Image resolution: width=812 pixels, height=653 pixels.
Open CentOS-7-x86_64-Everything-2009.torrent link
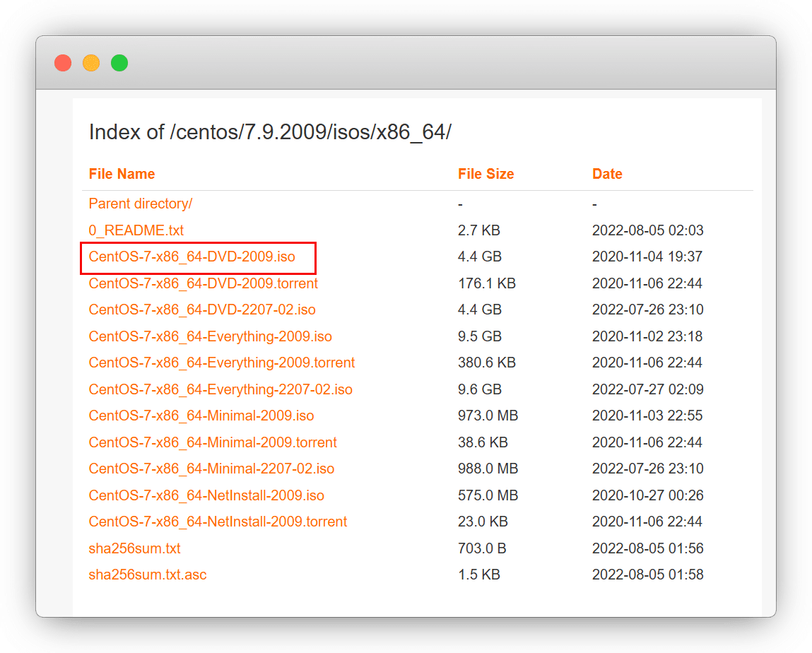click(x=221, y=363)
